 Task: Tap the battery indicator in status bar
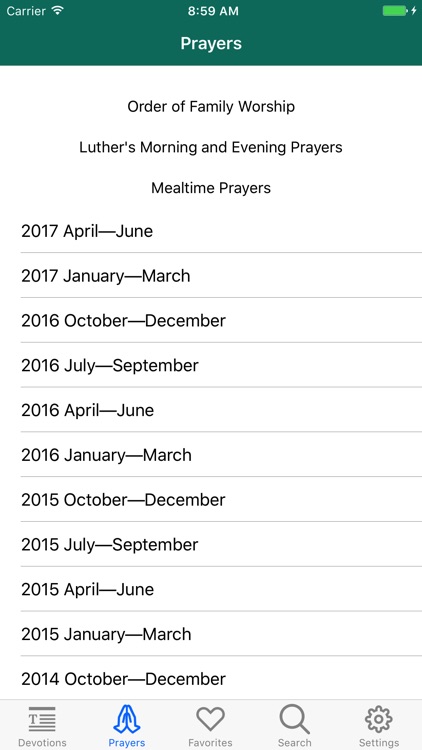pyautogui.click(x=395, y=11)
